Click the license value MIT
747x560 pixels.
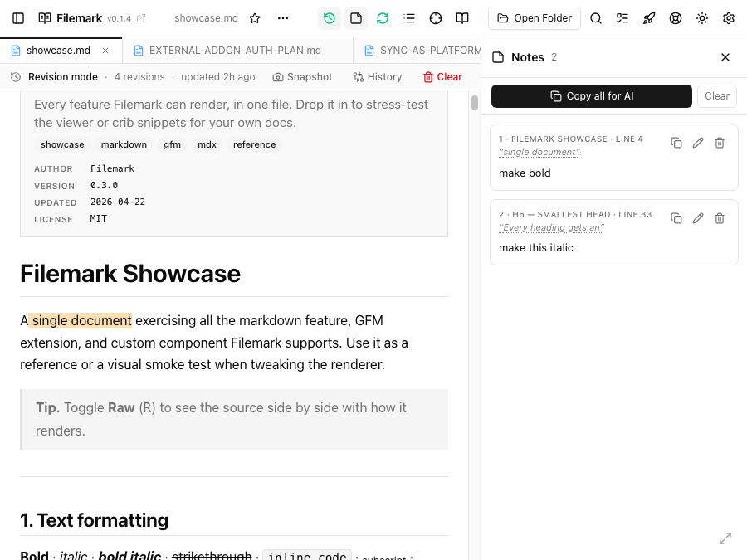99,218
